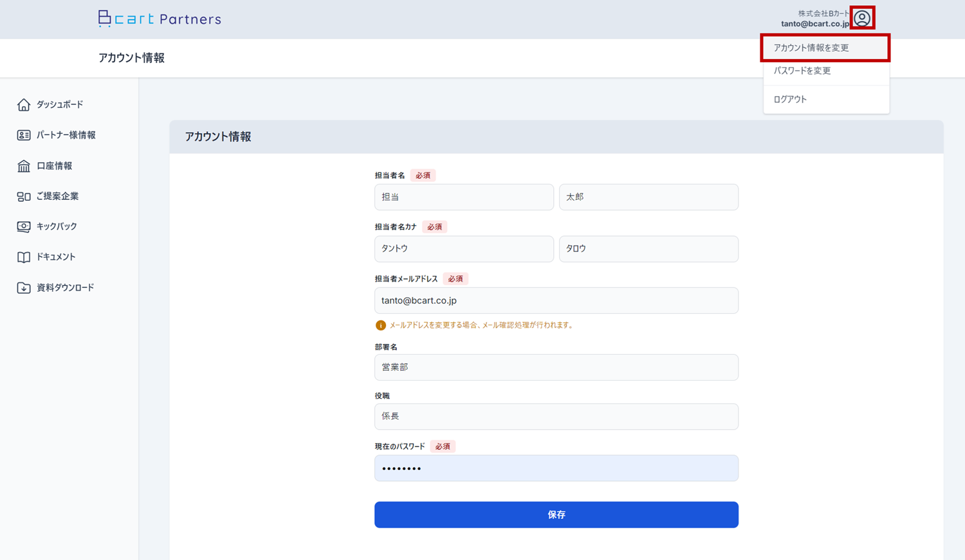Click the 資料ダウンロード download icon

pyautogui.click(x=24, y=287)
